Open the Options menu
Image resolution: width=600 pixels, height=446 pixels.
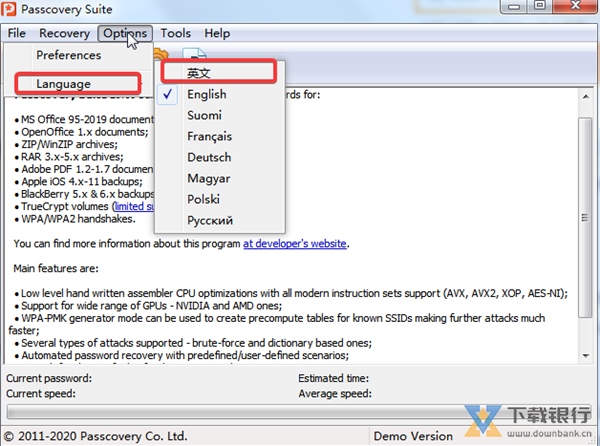point(124,33)
